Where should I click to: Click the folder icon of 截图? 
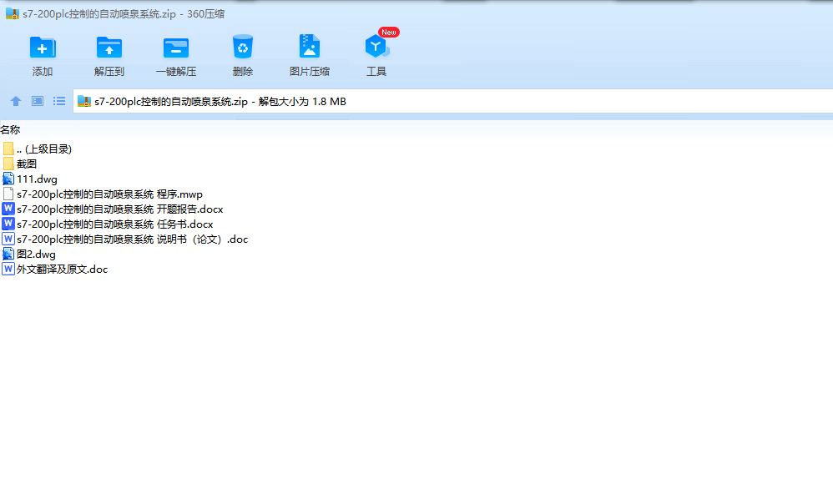pyautogui.click(x=8, y=164)
